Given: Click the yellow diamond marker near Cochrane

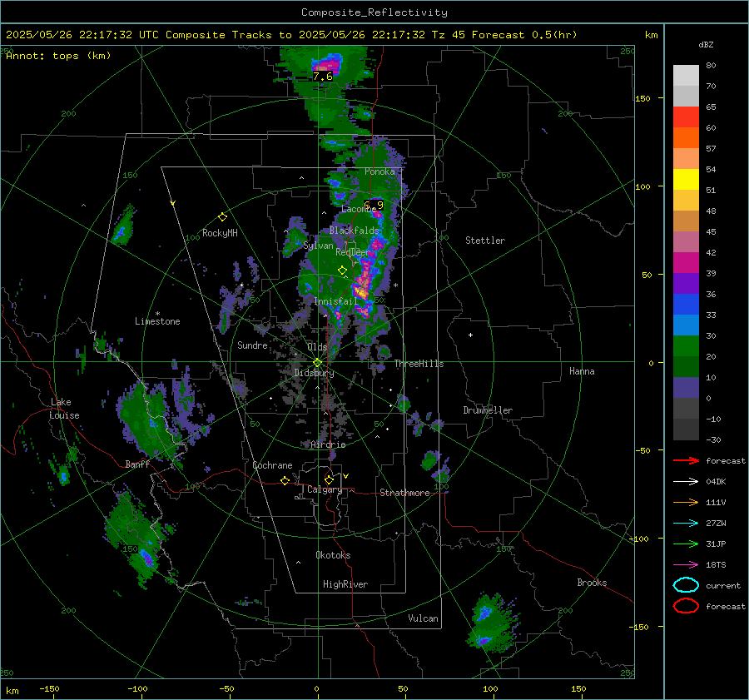Looking at the screenshot, I should 285,481.
